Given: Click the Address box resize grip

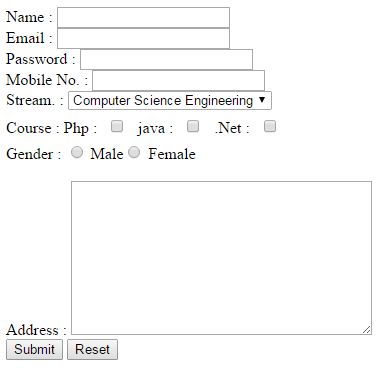Looking at the screenshot, I should point(367,330).
